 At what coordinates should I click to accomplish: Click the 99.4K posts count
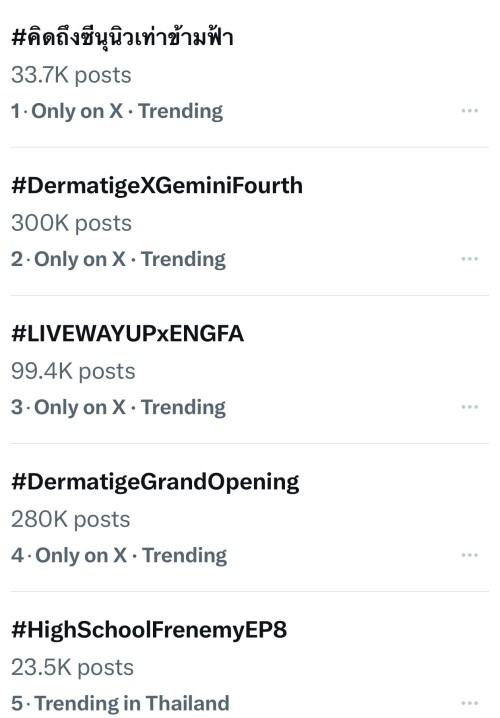coord(73,371)
